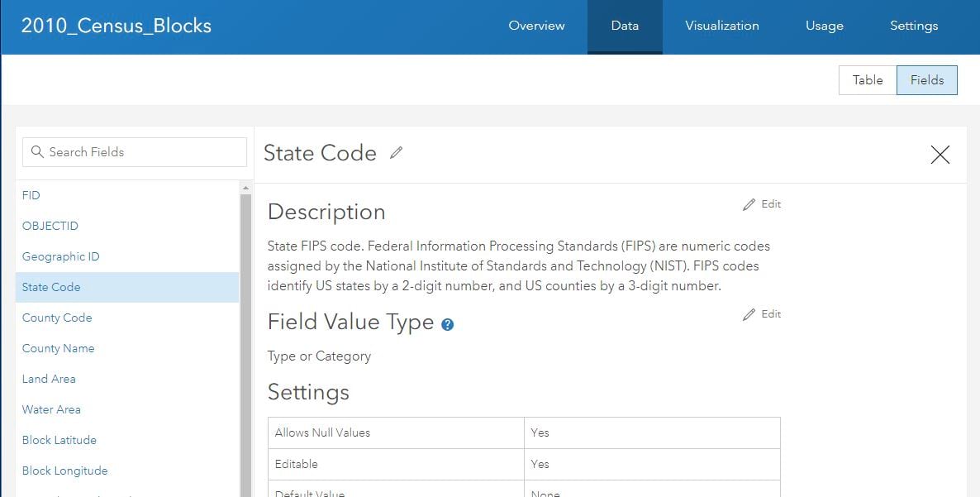Switch to the Fields view
The height and width of the screenshot is (497, 980).
(x=926, y=80)
